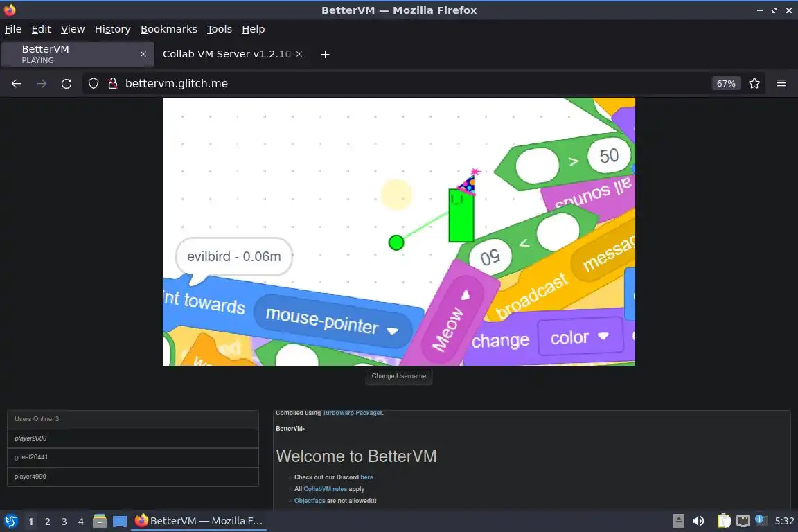This screenshot has height=532, width=798.
Task: Click the Meow dropdown on purple block
Action: (450, 321)
